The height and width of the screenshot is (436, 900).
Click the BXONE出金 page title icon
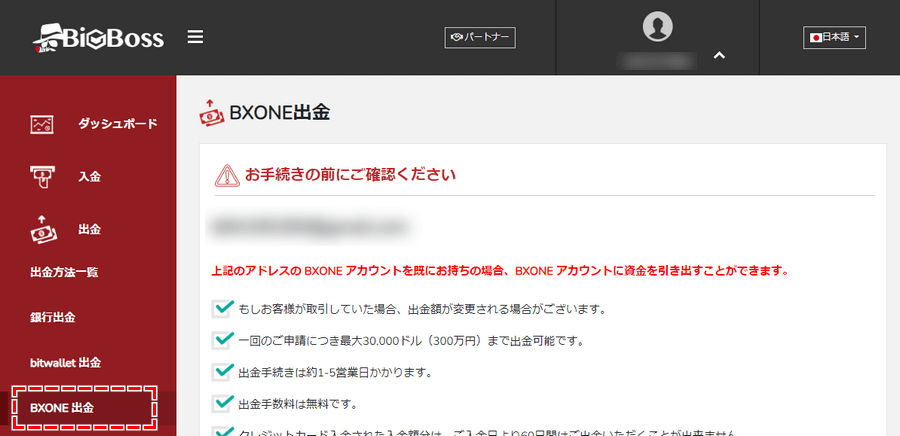211,112
